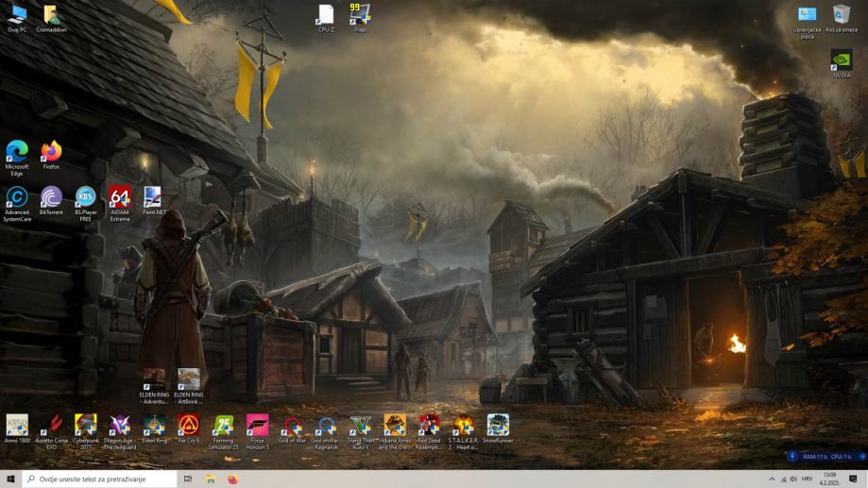The height and width of the screenshot is (488, 868).
Task: Open the ELDEN RING ArtBook shortcut
Action: (189, 386)
